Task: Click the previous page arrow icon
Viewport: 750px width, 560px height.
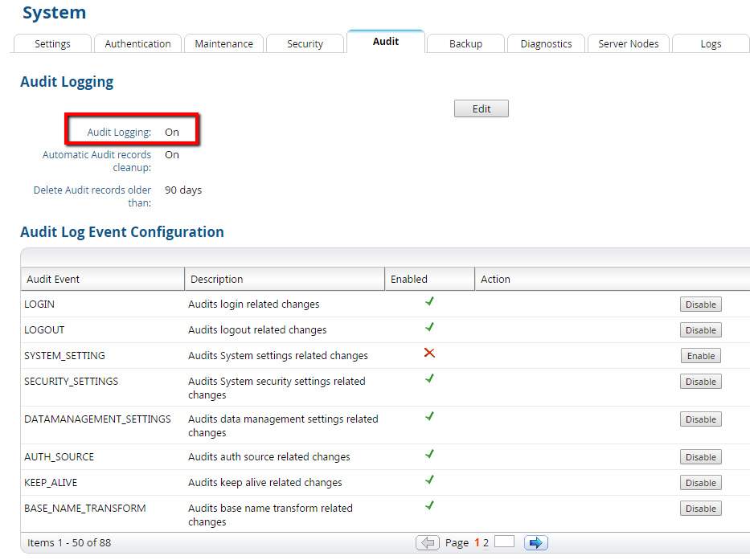Action: 428,543
